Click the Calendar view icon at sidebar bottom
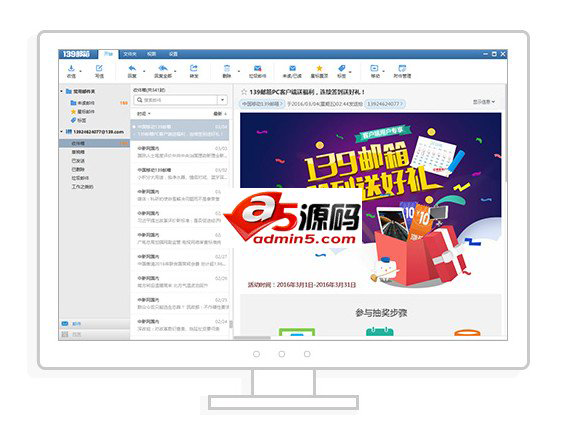 click(65, 334)
